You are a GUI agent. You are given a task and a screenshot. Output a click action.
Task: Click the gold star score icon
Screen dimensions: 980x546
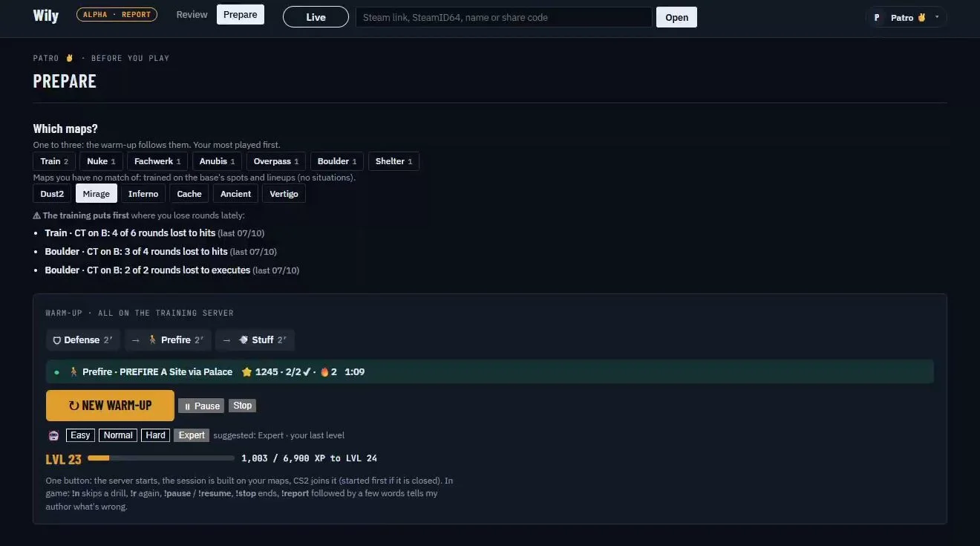coord(247,371)
